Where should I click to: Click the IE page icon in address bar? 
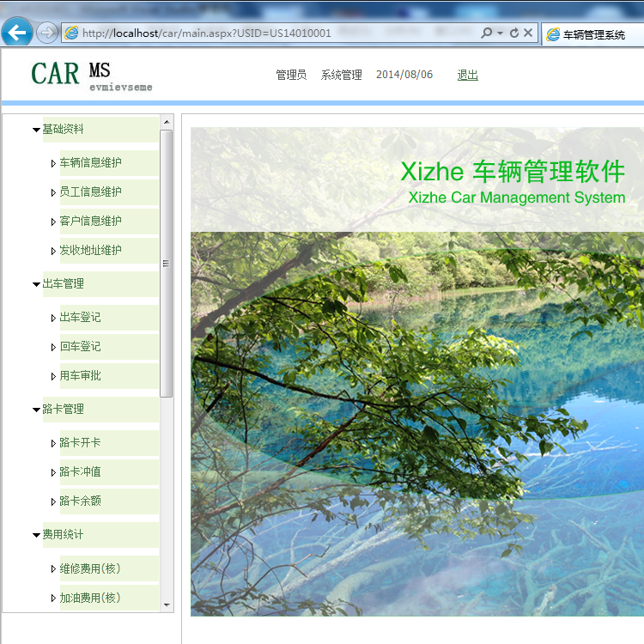click(x=71, y=33)
